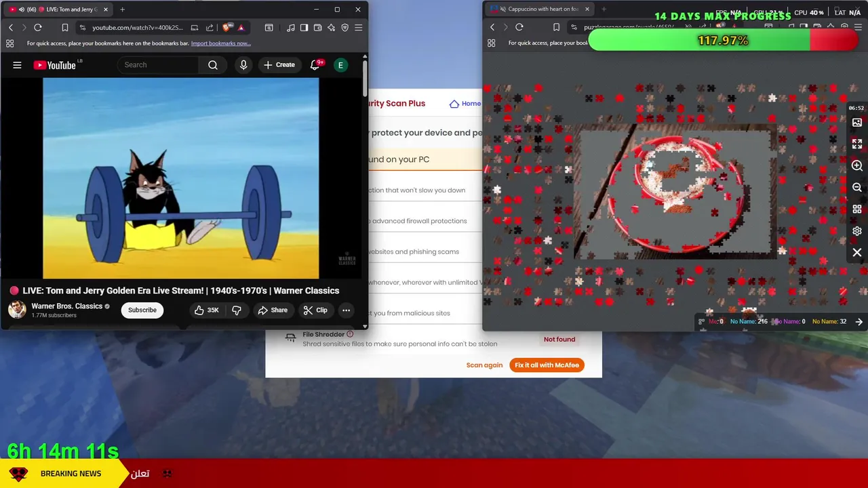Select the LIVE: Tom and Jerry tab
This screenshot has width=868, height=488.
click(x=59, y=9)
